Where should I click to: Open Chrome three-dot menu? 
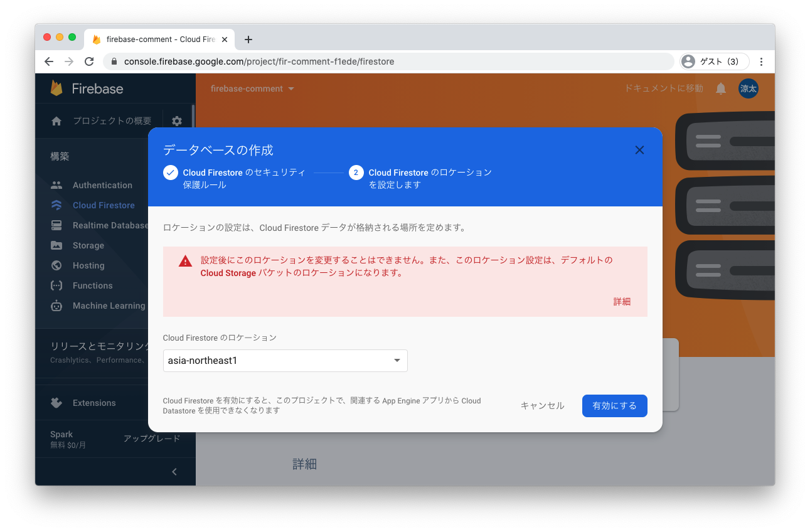[x=761, y=61]
